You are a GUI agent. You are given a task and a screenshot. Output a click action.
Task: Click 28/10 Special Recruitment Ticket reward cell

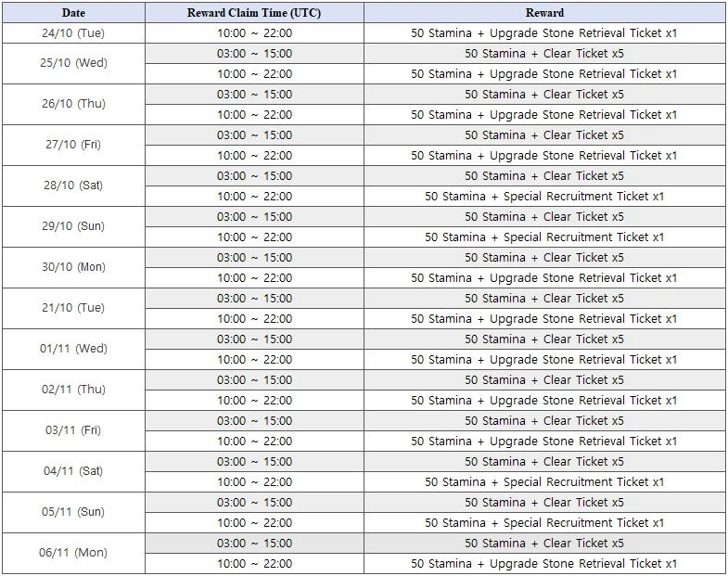click(544, 196)
